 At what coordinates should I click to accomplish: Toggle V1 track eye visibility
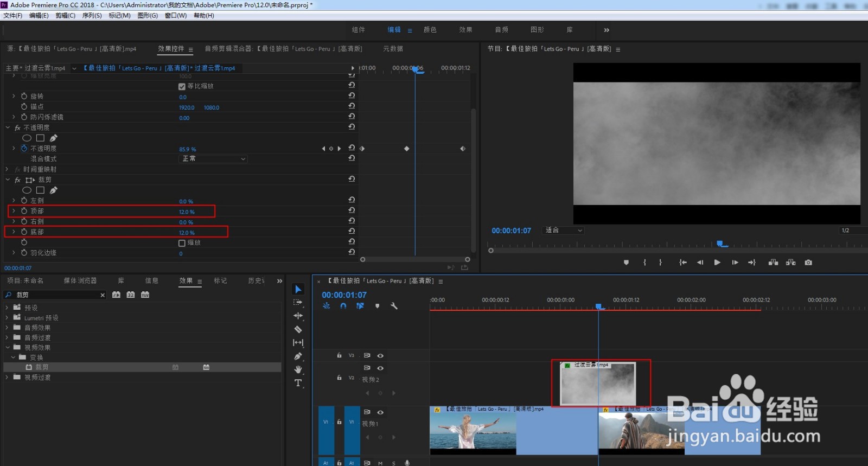point(380,412)
